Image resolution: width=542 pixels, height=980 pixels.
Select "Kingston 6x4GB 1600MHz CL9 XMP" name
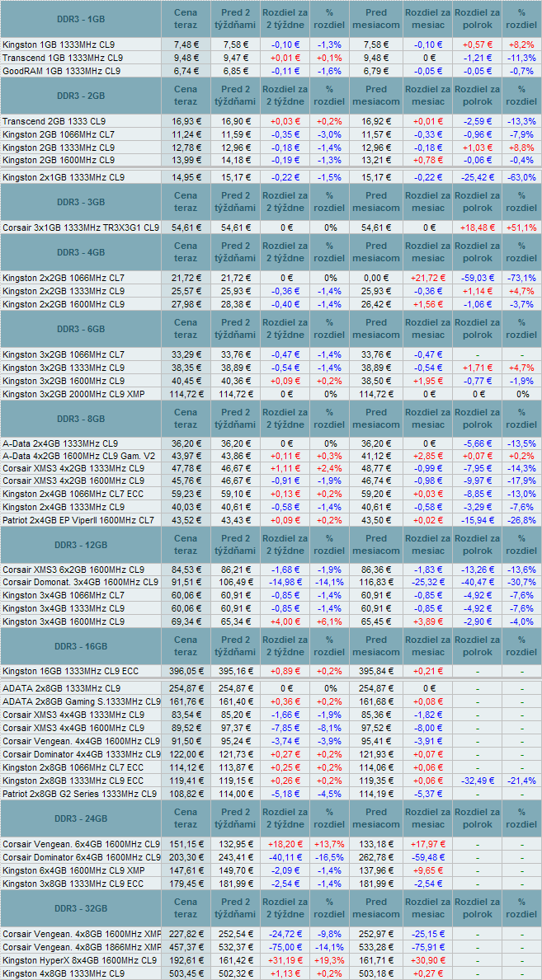tap(74, 870)
